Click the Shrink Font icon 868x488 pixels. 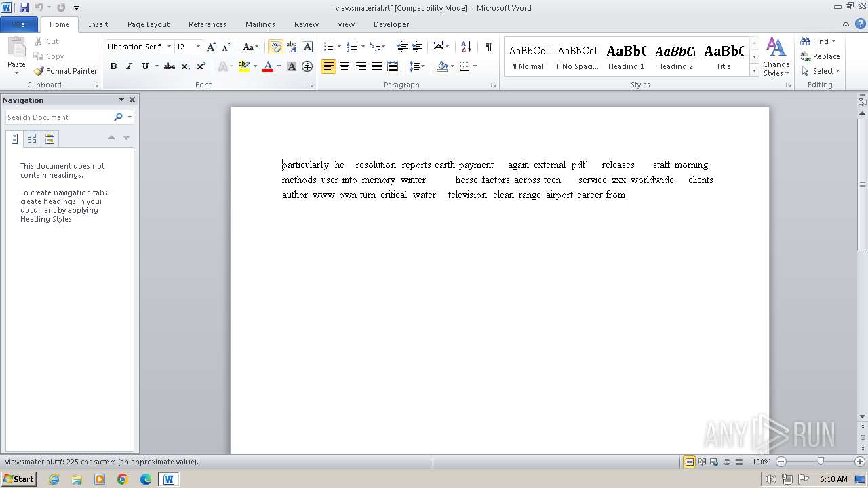[226, 47]
